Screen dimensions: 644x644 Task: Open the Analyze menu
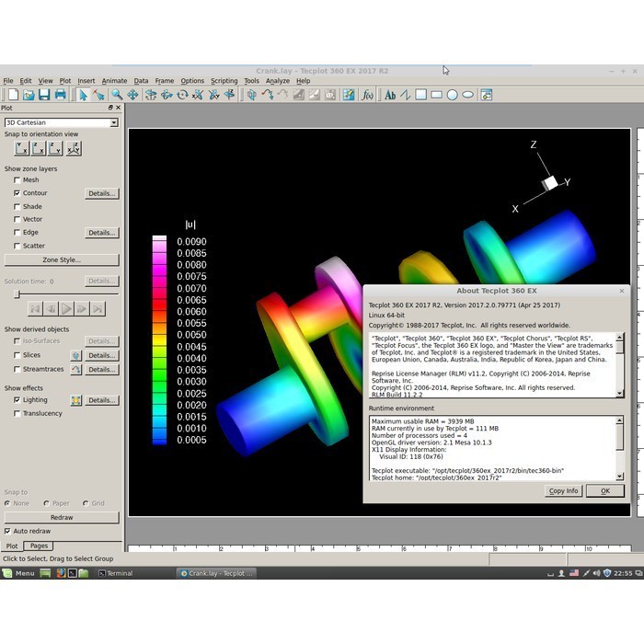[x=276, y=81]
